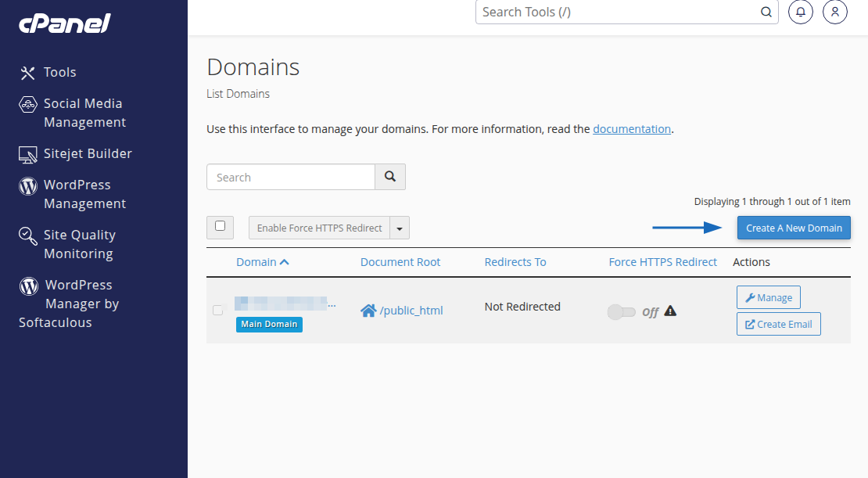
Task: Check the select-all domains checkbox
Action: pos(220,227)
